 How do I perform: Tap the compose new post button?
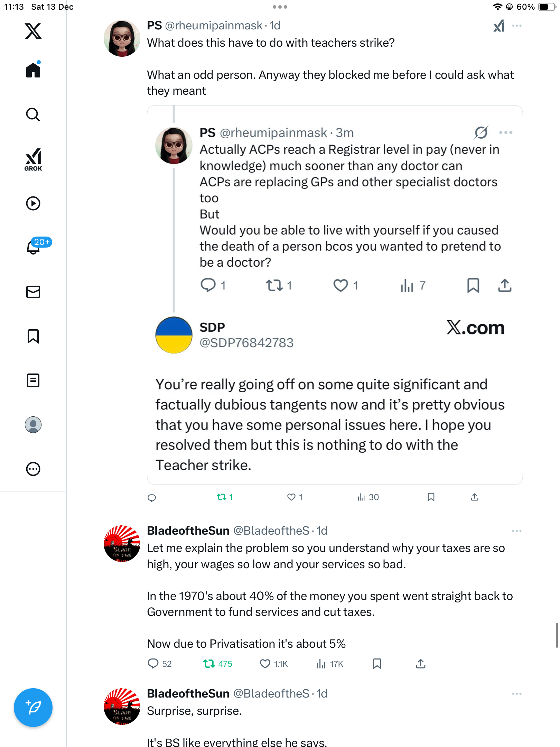point(33,708)
